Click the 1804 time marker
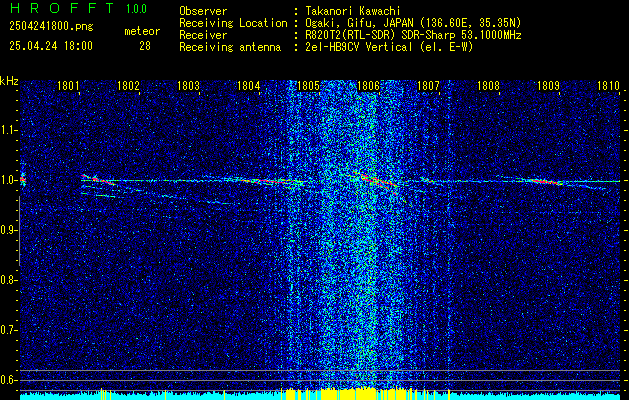This screenshot has width=629, height=400. point(248,85)
